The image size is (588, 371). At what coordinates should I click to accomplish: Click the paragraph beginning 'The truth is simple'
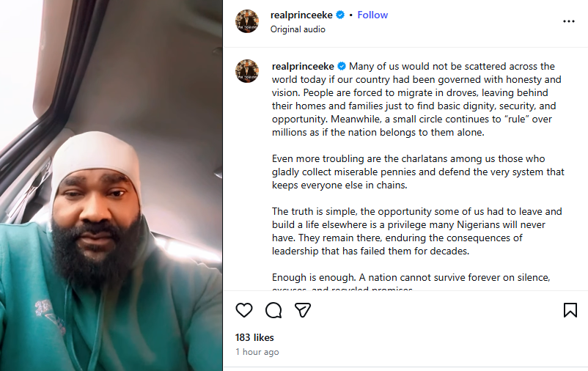(416, 231)
